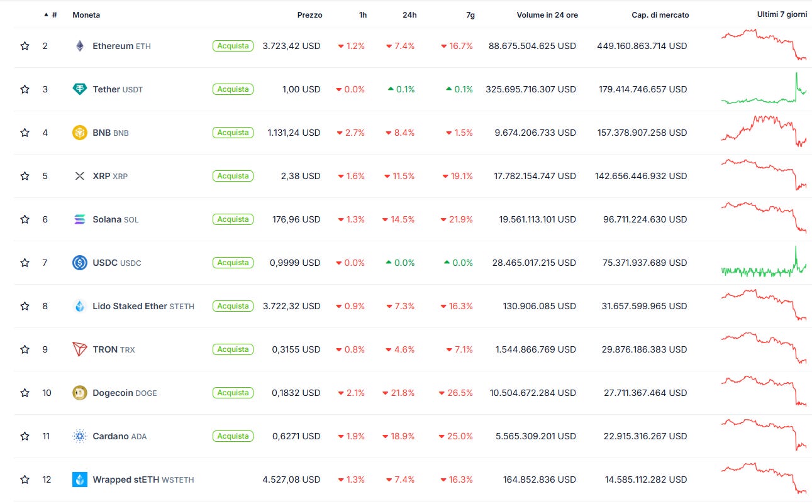Sort by Volume in 24 ore header
Screen dimensions: 812x504
pos(547,15)
